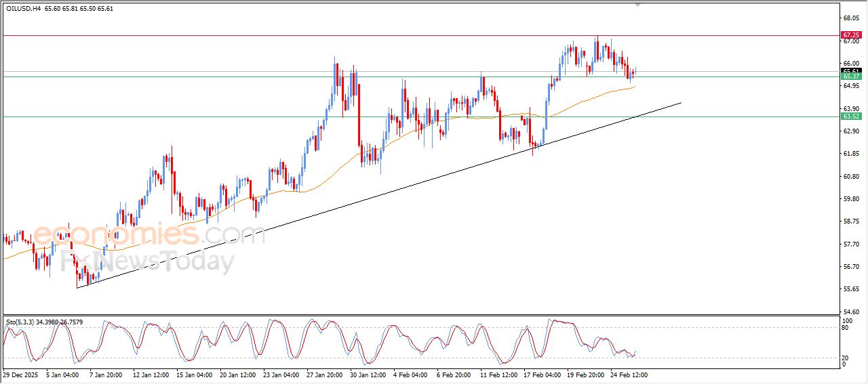Select the green 63.52 price label
The width and height of the screenshot is (868, 384).
point(850,116)
